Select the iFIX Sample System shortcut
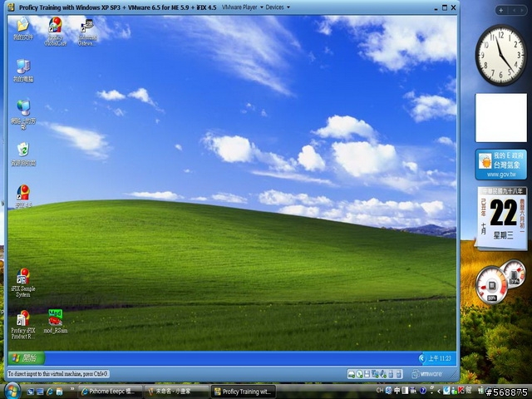 (23, 283)
